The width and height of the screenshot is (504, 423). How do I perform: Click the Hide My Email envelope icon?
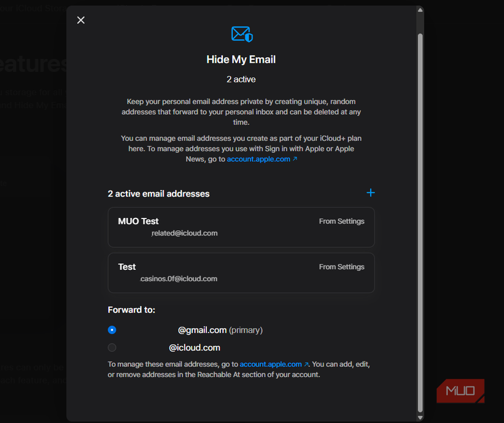pos(241,34)
